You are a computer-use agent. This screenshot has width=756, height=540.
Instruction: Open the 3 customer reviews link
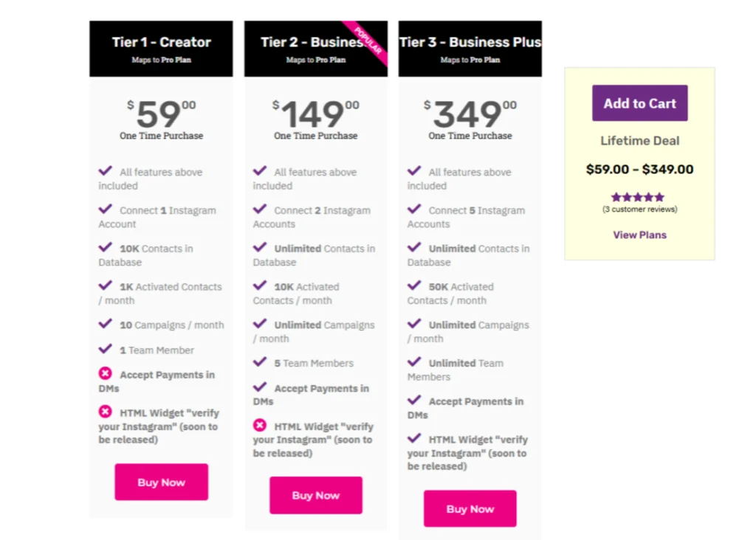(x=639, y=210)
